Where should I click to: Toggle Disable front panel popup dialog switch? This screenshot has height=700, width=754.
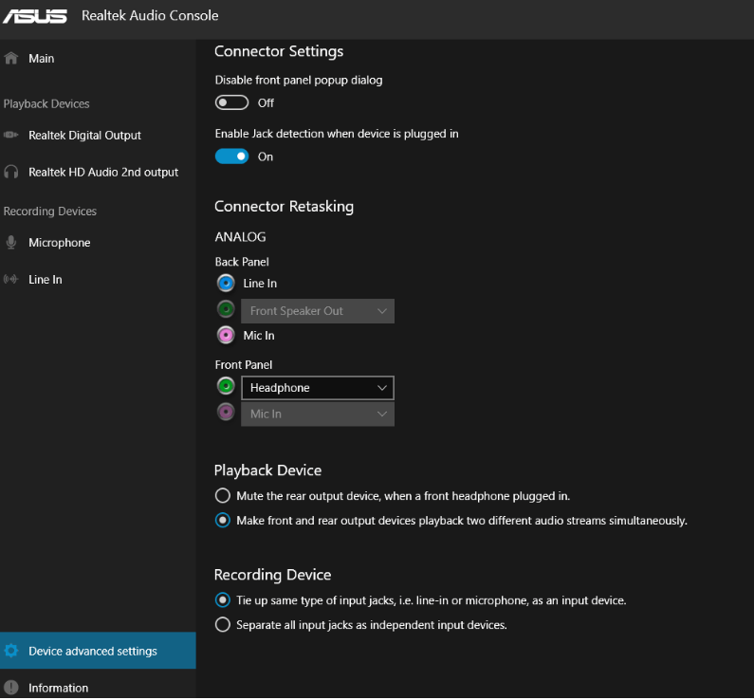(231, 102)
